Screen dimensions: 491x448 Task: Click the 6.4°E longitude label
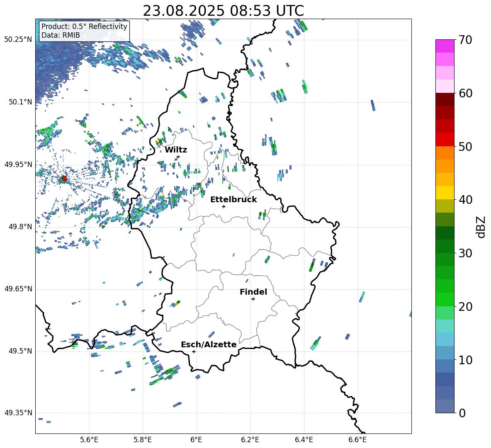click(304, 440)
